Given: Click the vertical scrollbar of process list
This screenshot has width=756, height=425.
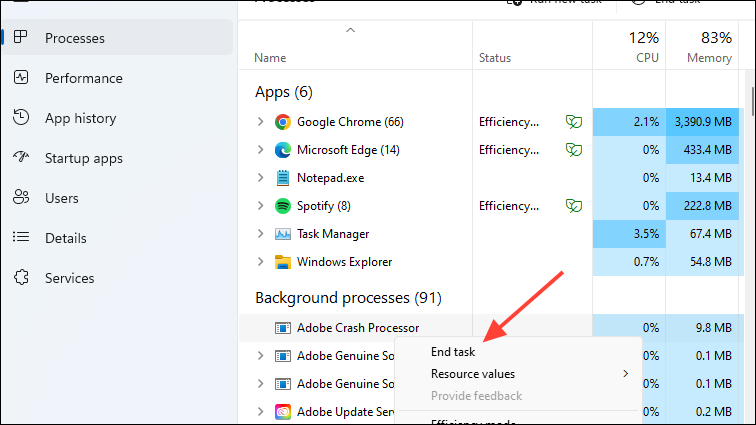Looking at the screenshot, I should [753, 101].
